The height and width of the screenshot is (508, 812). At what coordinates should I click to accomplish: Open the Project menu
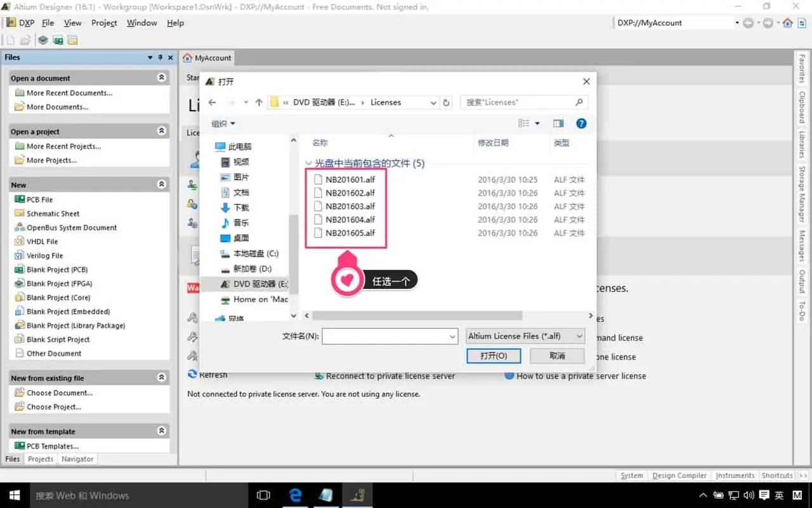(104, 22)
